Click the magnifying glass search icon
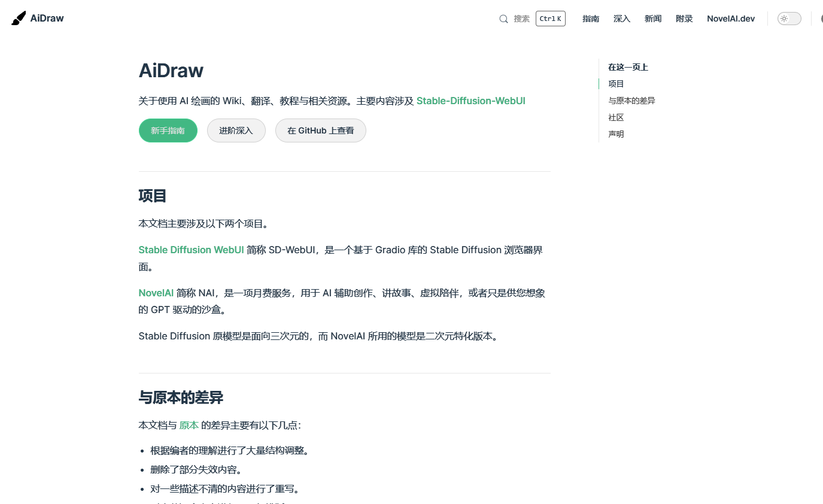The image size is (823, 504). [x=503, y=19]
